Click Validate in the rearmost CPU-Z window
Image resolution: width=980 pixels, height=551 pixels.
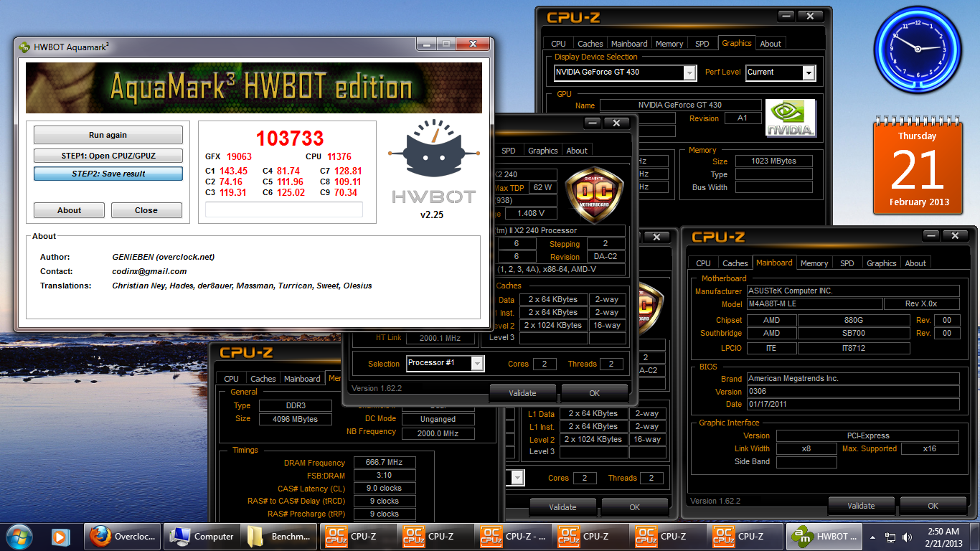coord(562,507)
